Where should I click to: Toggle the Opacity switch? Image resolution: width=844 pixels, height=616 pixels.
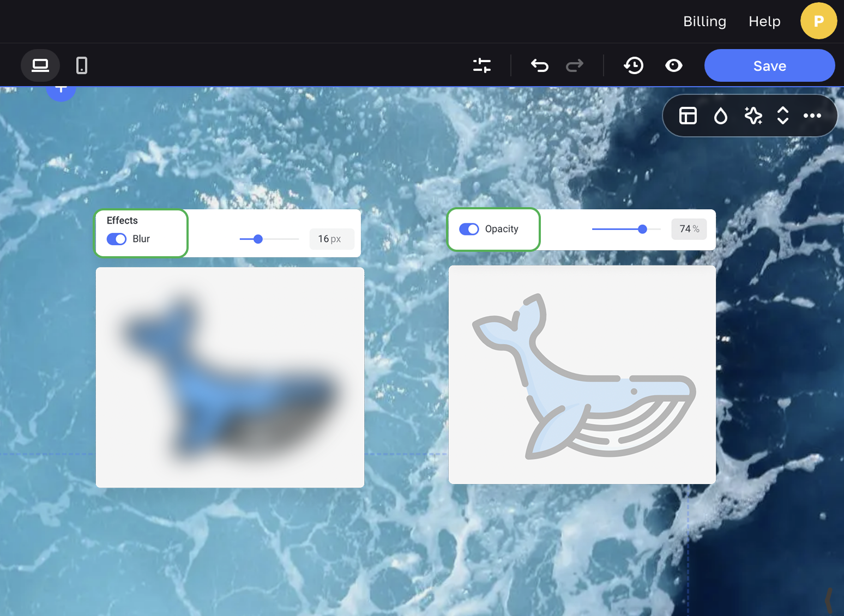(469, 229)
